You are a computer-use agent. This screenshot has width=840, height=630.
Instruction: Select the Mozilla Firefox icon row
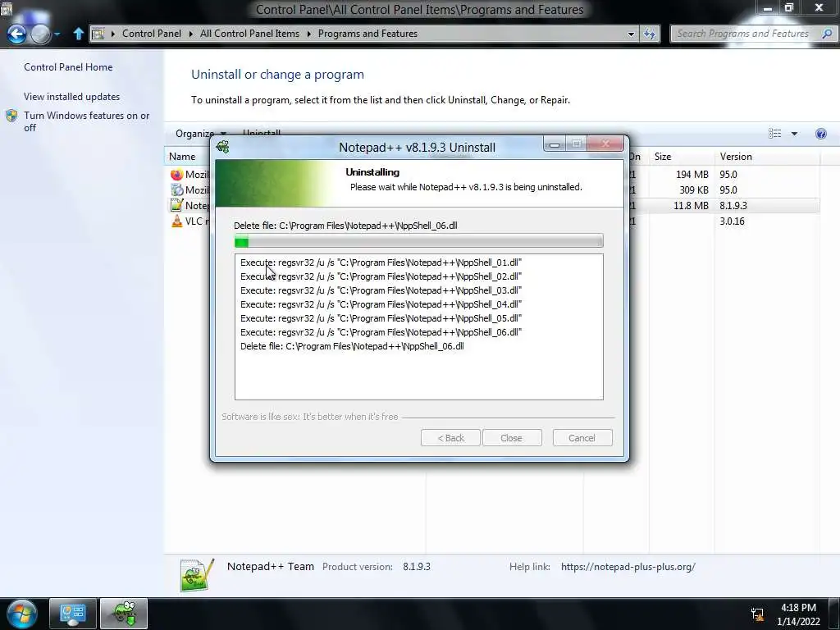click(176, 175)
